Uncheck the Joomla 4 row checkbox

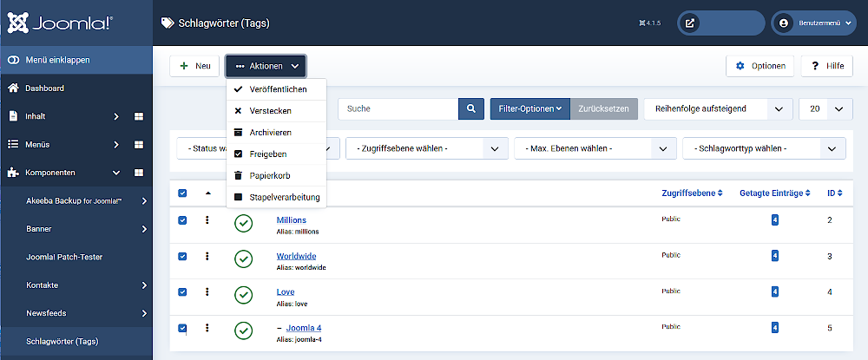[x=182, y=328]
